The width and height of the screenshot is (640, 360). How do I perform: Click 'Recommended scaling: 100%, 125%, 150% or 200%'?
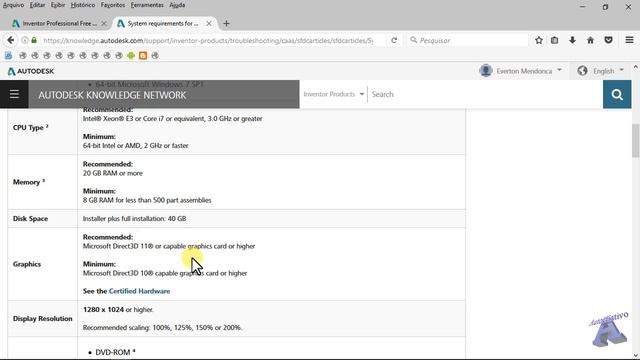click(x=162, y=328)
